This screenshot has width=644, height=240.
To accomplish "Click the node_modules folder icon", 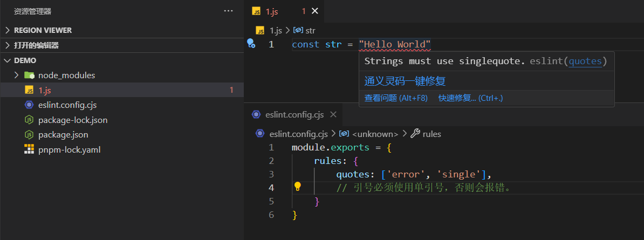I will [x=29, y=75].
